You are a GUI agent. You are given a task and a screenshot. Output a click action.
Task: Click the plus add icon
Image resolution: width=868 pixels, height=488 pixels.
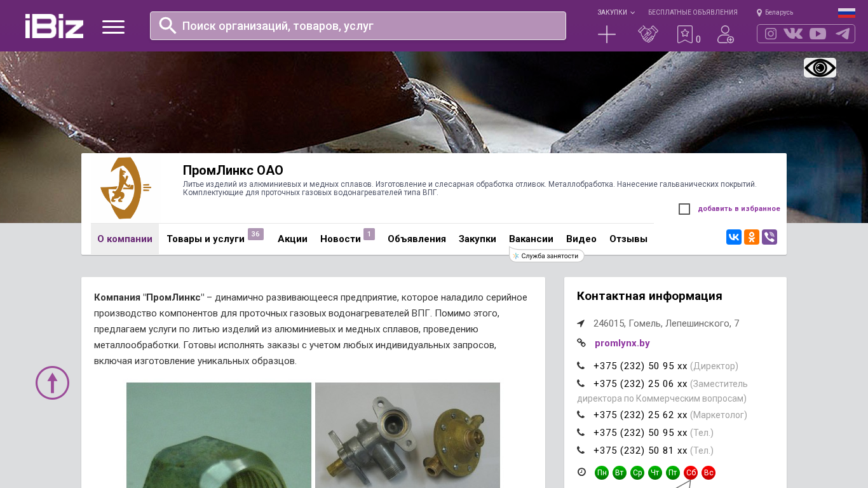tap(607, 34)
